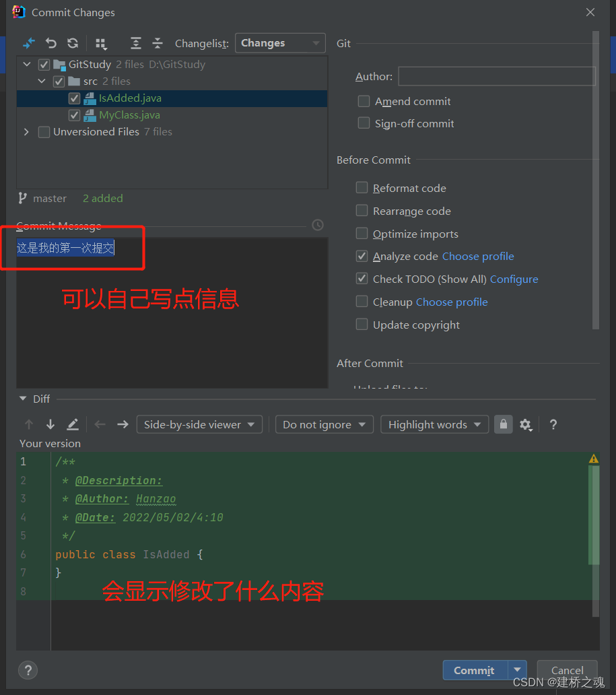Click the Rollback icon

coord(51,43)
